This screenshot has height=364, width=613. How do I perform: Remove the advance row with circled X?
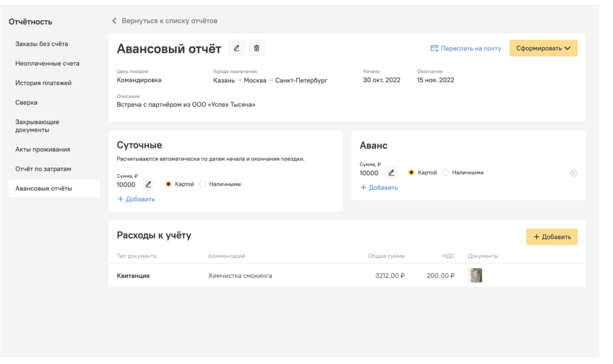click(574, 173)
